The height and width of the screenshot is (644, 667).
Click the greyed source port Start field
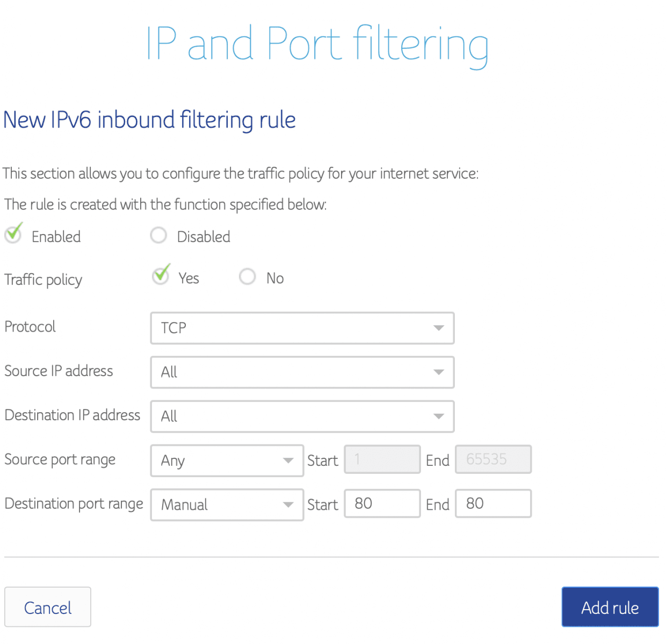[x=382, y=459]
